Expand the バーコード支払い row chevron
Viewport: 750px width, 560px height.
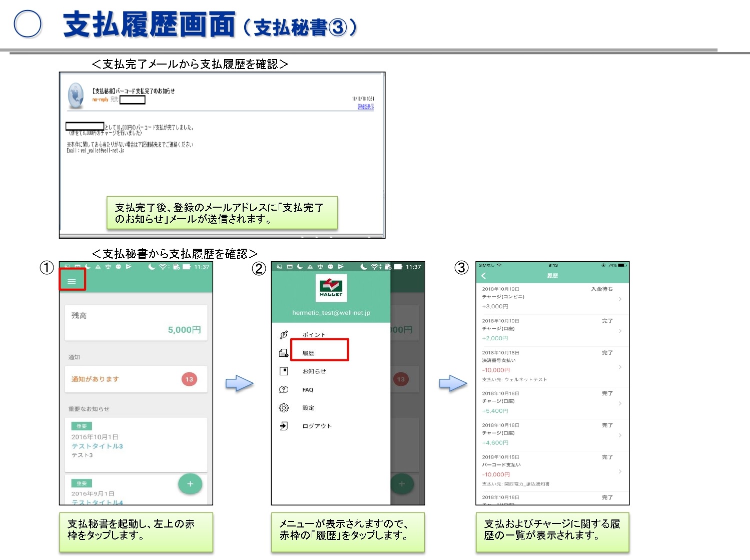pyautogui.click(x=620, y=471)
